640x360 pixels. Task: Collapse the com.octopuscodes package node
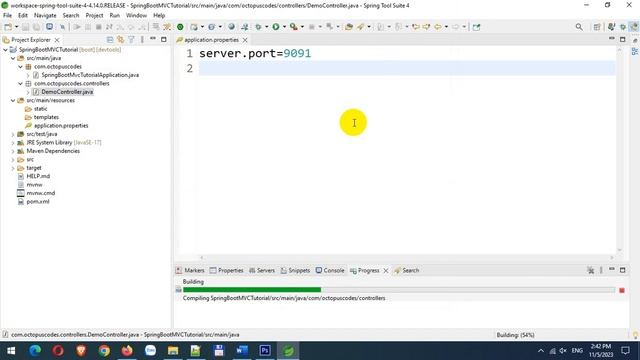[x=20, y=67]
